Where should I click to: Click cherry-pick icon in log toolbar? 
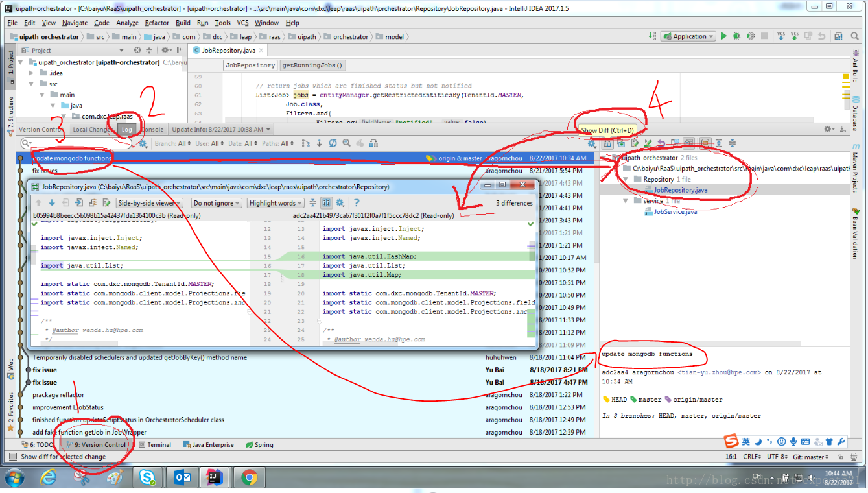(360, 143)
